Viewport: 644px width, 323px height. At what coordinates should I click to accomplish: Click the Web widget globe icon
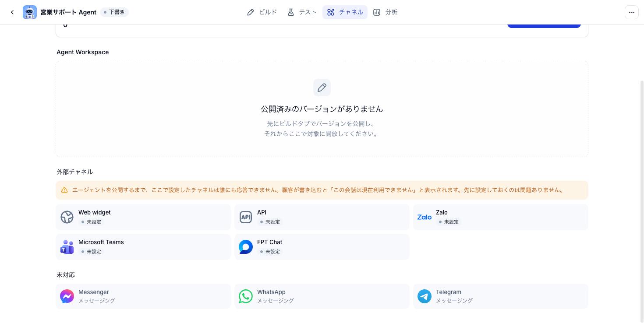pos(67,217)
